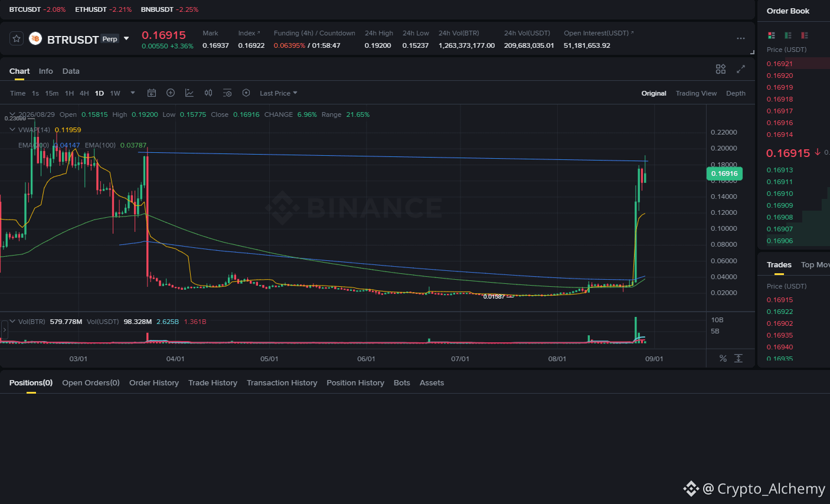Expand the chart to fullscreen

pyautogui.click(x=741, y=69)
